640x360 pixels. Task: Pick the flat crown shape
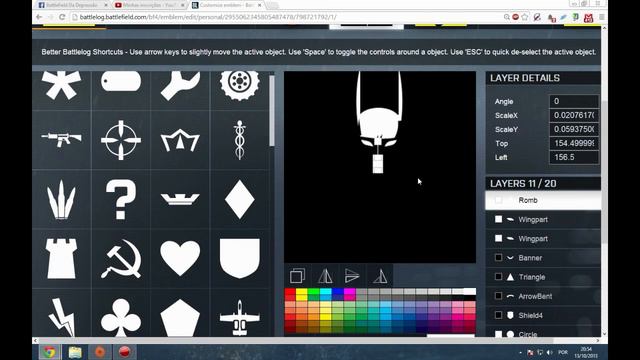pyautogui.click(x=180, y=199)
